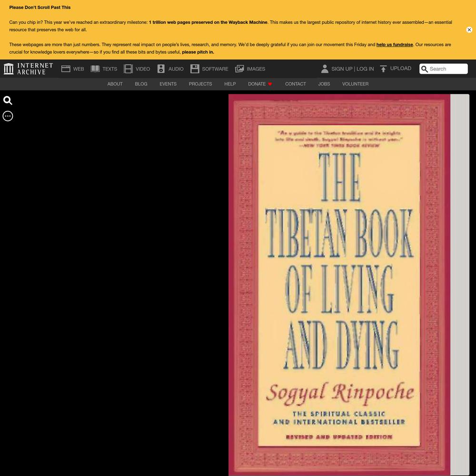Open the book search magnifier in sidebar

(8, 100)
